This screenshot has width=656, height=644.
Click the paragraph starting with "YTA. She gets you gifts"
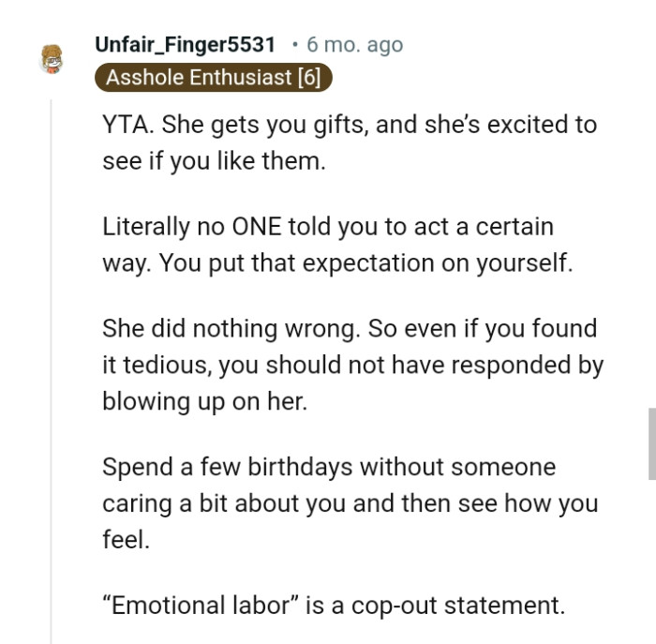349,142
